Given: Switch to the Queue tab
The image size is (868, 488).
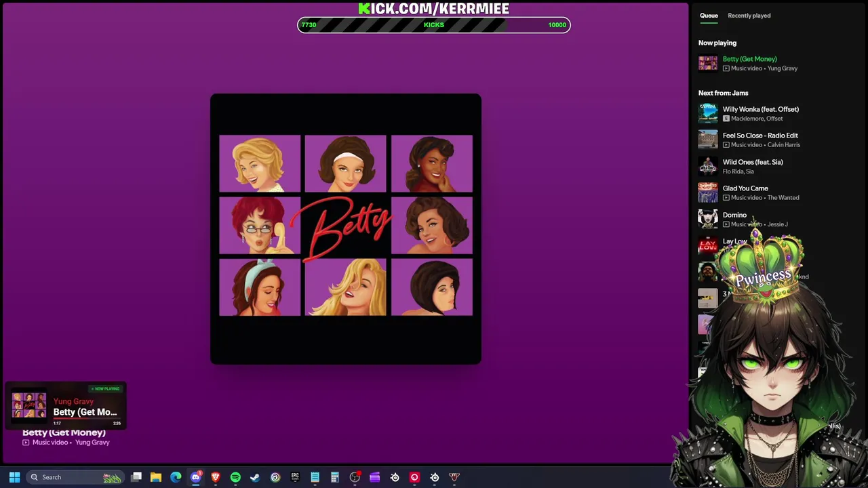Looking at the screenshot, I should pyautogui.click(x=709, y=16).
